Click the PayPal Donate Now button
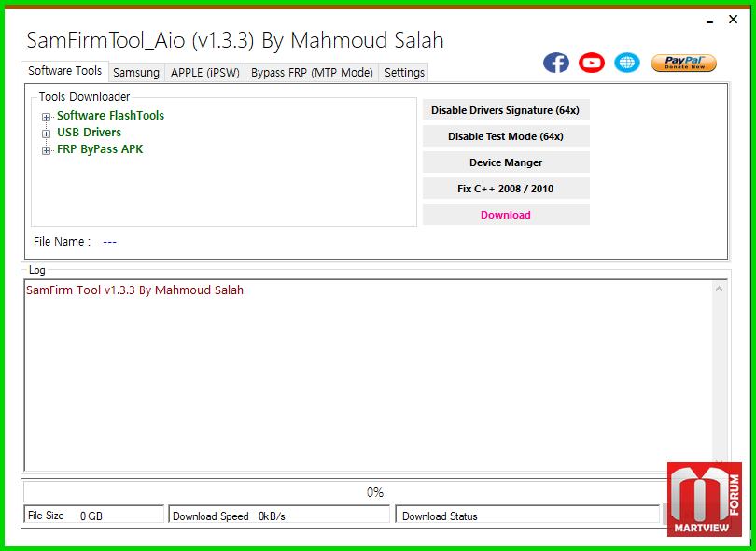Image resolution: width=756 pixels, height=551 pixels. pos(684,63)
